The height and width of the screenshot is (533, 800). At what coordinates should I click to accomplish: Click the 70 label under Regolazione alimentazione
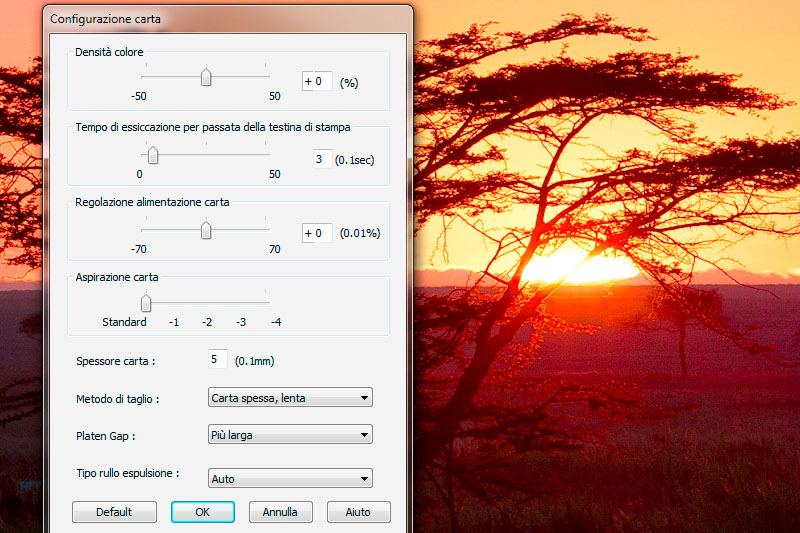pos(275,249)
